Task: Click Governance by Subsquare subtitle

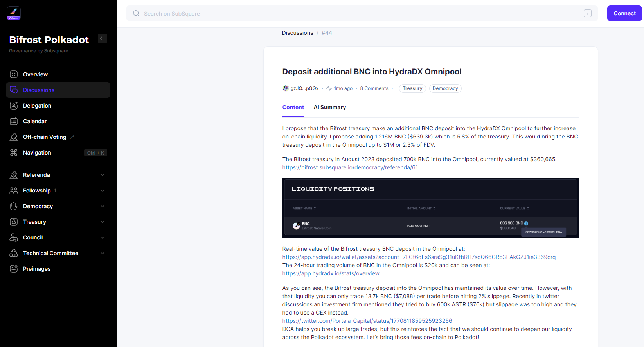Action: coord(39,51)
